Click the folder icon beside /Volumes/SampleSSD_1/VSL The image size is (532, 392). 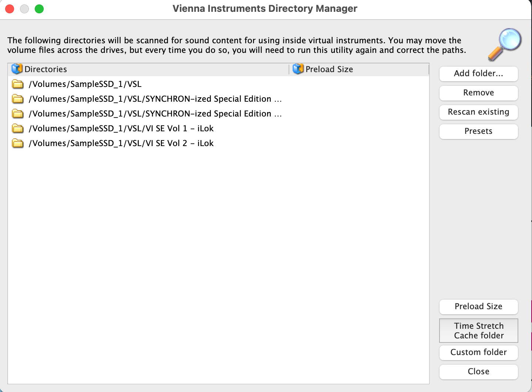tap(17, 84)
